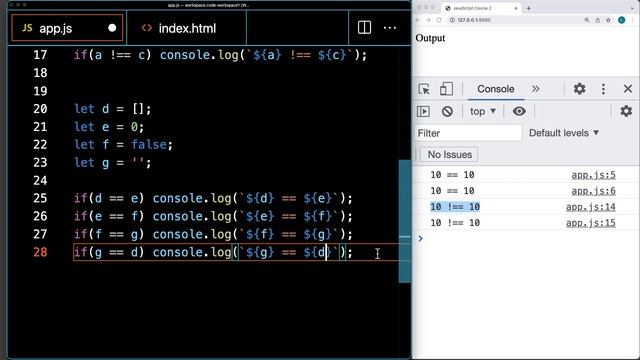Click line number 28 in gutter
The image size is (640, 360).
40,252
